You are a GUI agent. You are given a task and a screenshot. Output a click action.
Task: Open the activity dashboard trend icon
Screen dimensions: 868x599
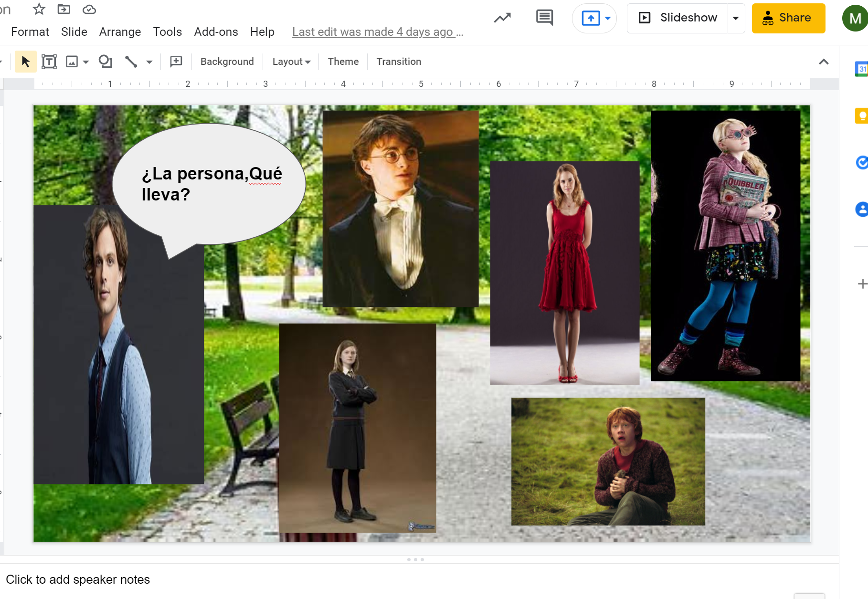click(x=502, y=18)
